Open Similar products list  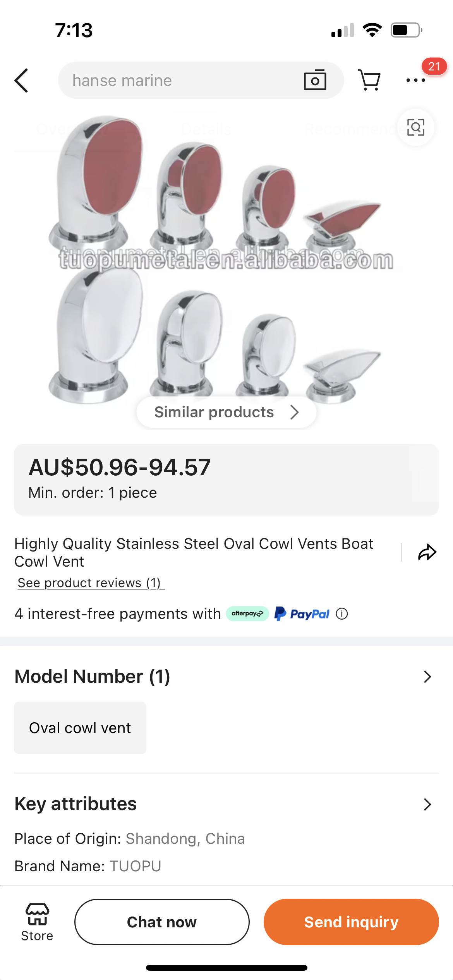click(x=226, y=412)
